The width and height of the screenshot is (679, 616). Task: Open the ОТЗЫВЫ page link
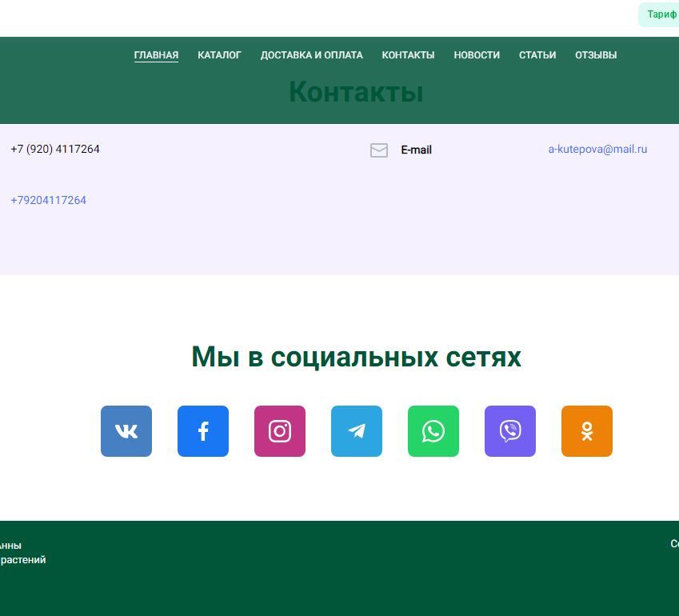[596, 55]
